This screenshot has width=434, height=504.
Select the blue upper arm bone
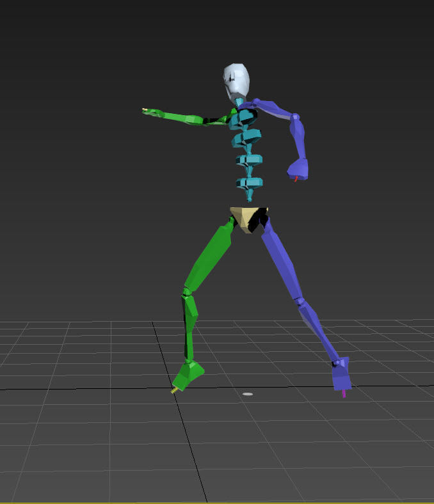click(x=272, y=108)
